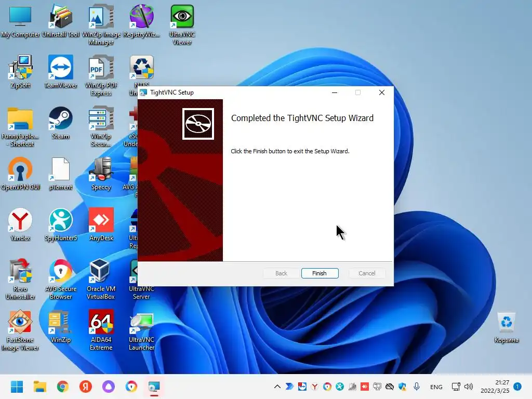Screen dimensions: 532x399
Task: Select the SpyHunter5 desktop icon
Action: tap(61, 224)
